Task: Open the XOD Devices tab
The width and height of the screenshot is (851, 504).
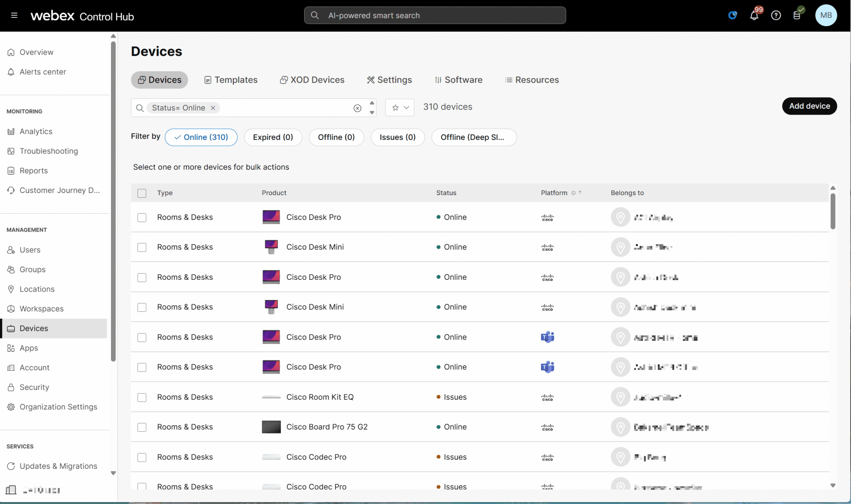Action: pyautogui.click(x=312, y=80)
